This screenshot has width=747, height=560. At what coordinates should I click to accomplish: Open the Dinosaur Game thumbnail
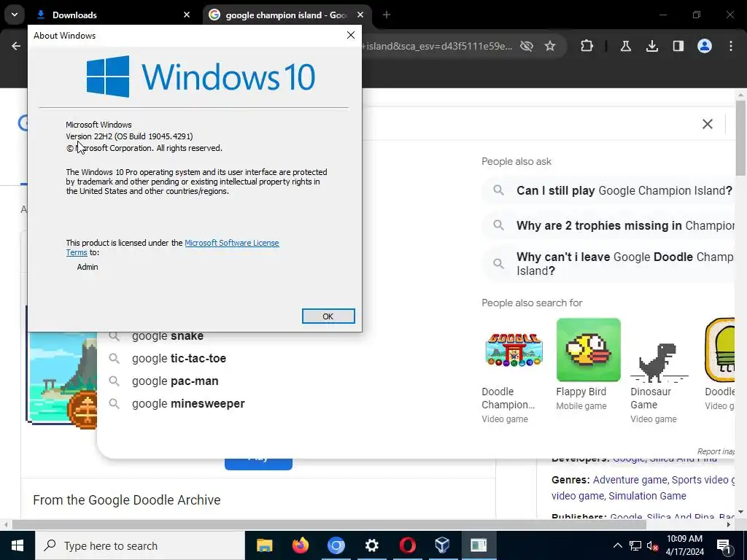(659, 362)
